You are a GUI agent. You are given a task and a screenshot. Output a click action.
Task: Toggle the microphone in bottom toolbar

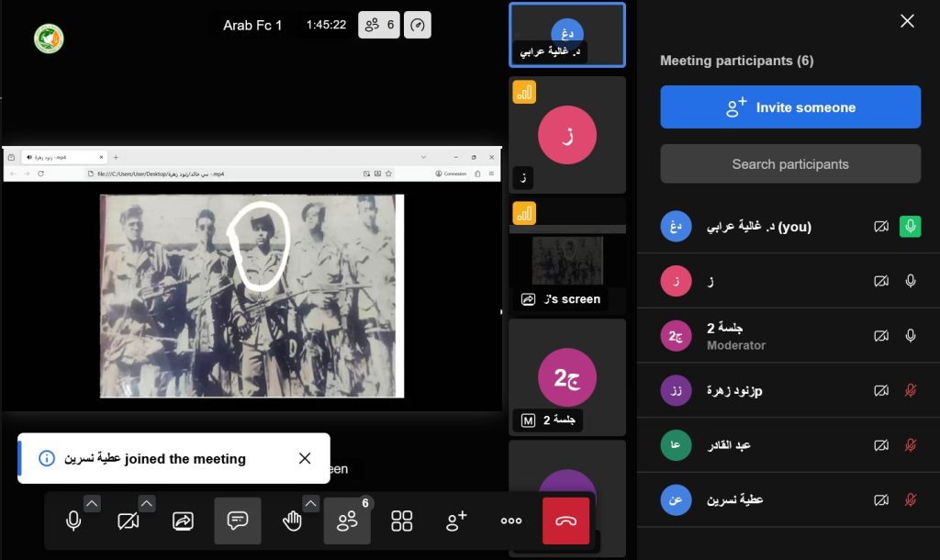click(x=73, y=521)
